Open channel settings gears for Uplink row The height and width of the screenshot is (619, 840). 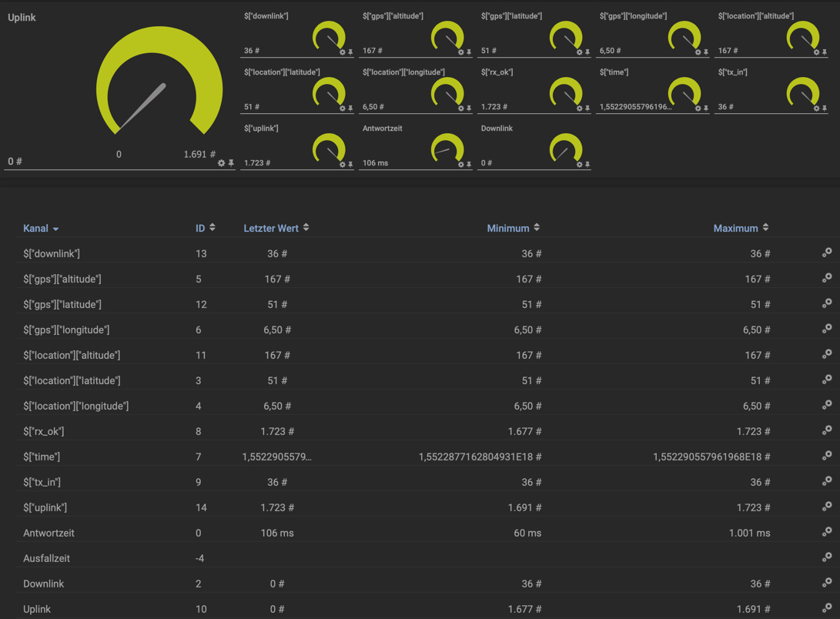[828, 609]
